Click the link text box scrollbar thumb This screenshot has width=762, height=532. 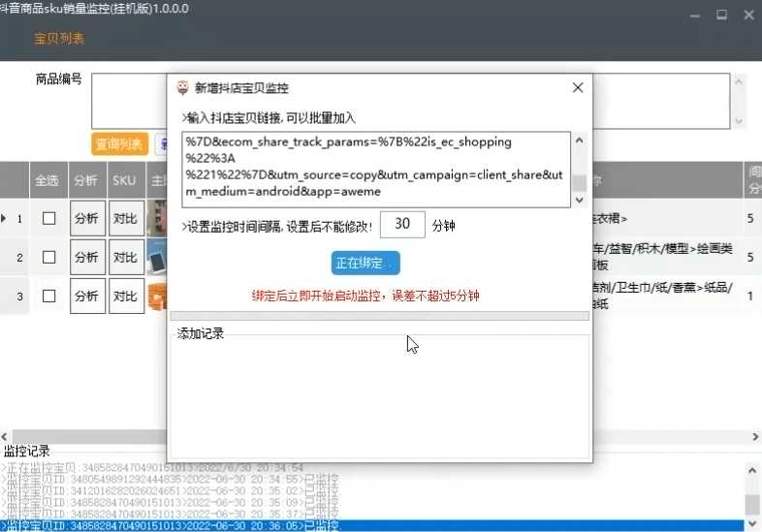tap(579, 183)
